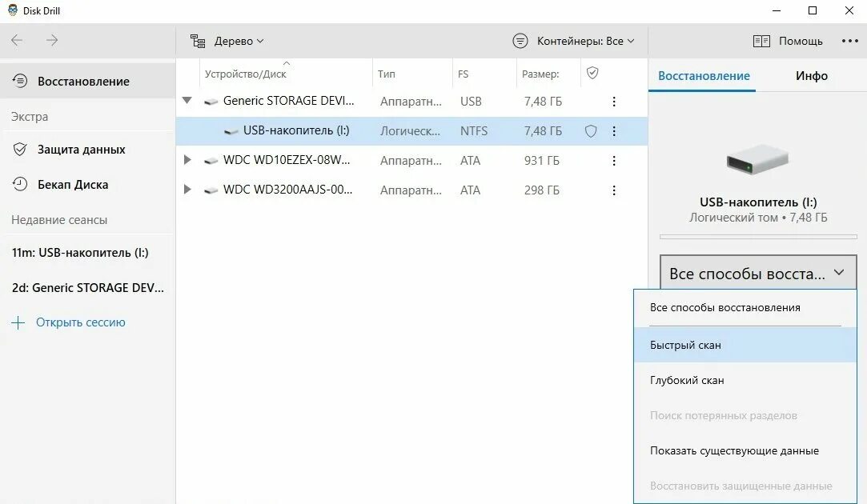The image size is (867, 504).
Task: Open recent session 2d: Generic STORAGE DEV...
Action: tap(88, 287)
